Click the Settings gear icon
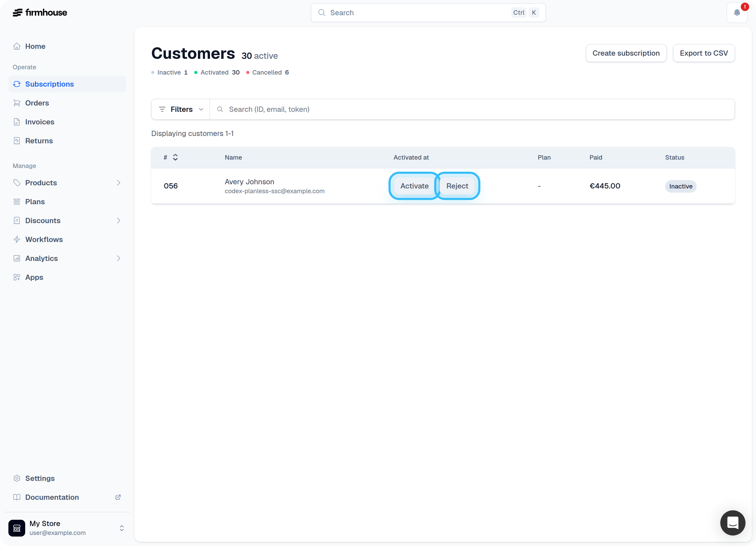 pyautogui.click(x=17, y=478)
